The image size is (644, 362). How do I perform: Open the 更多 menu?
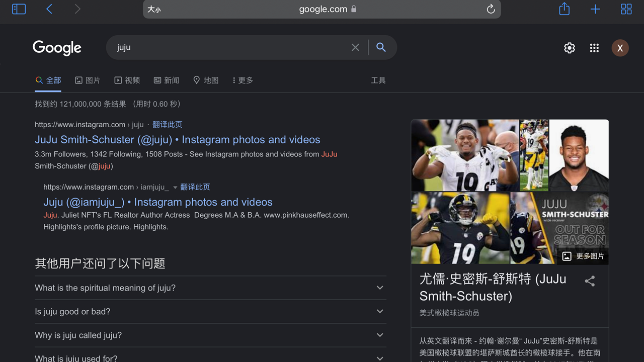(x=243, y=80)
